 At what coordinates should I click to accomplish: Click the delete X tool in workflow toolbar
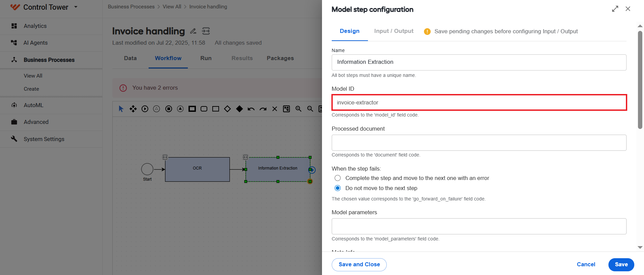pos(275,109)
